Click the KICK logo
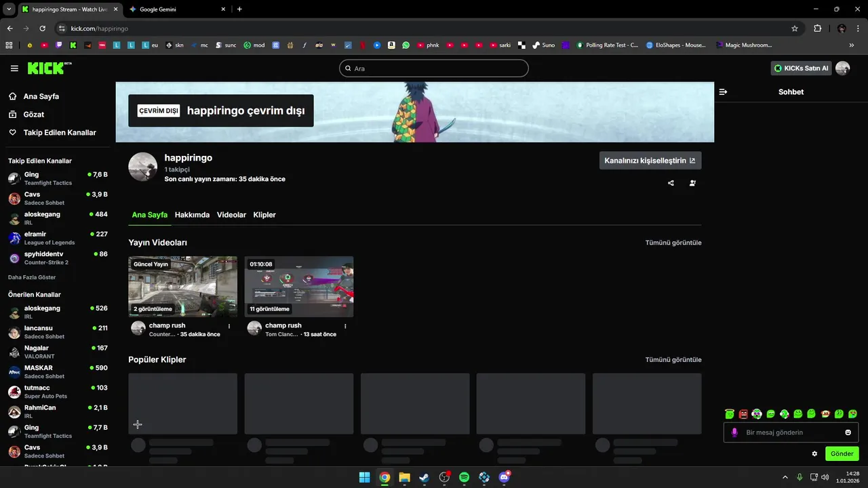The width and height of the screenshot is (868, 488). [49, 68]
